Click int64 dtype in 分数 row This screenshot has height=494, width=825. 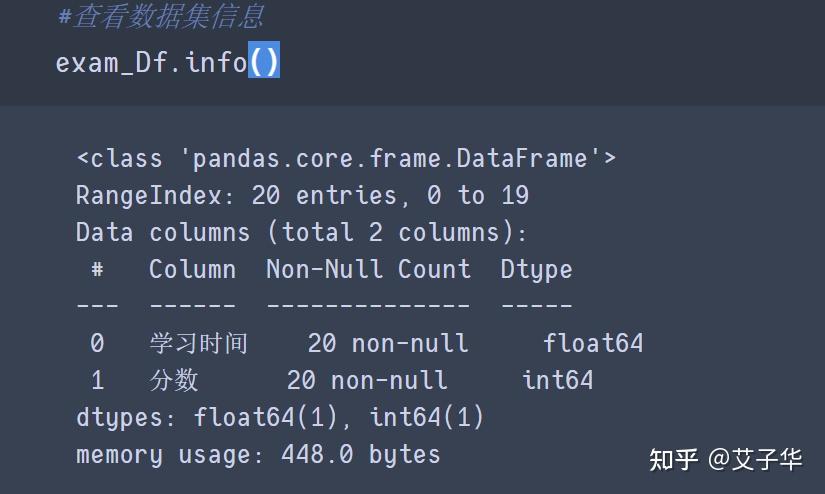pos(557,380)
